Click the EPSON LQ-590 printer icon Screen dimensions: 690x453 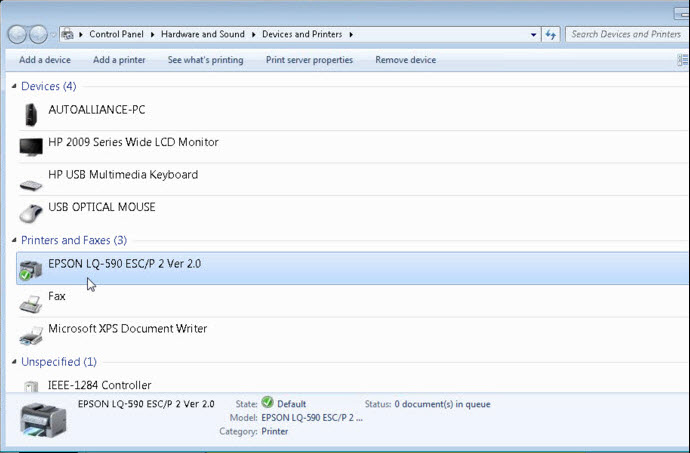(x=31, y=268)
